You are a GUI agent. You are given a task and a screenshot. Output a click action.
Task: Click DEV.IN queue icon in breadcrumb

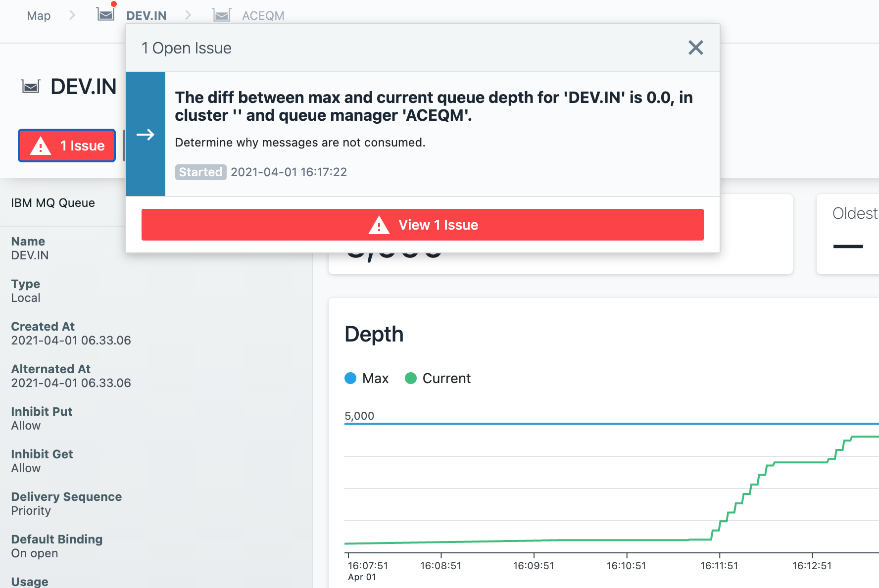[105, 14]
